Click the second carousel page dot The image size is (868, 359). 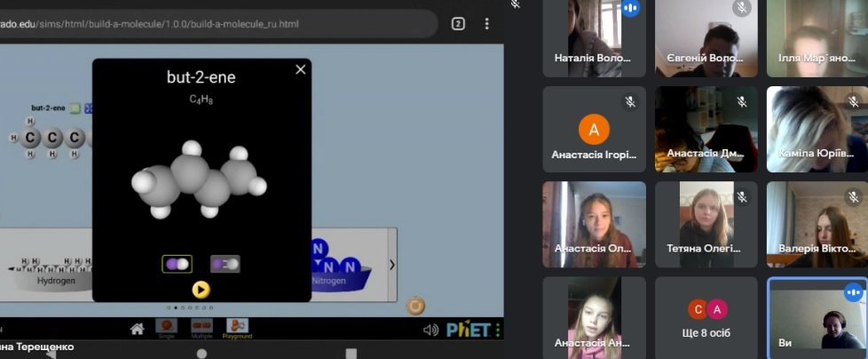[176, 307]
